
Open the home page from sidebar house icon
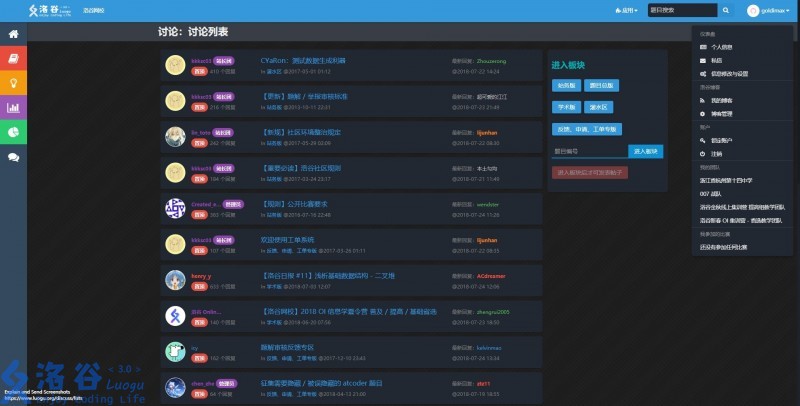click(14, 35)
